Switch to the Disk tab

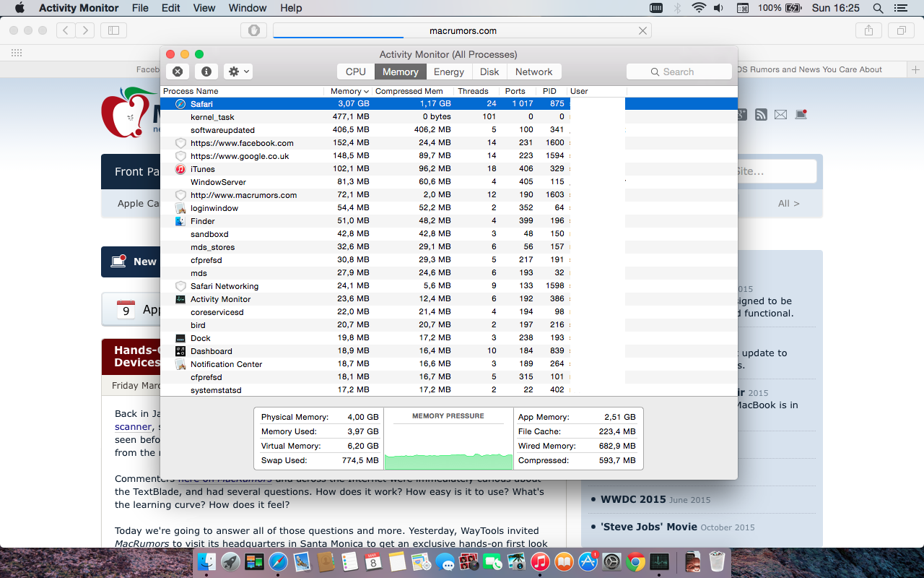[489, 72]
